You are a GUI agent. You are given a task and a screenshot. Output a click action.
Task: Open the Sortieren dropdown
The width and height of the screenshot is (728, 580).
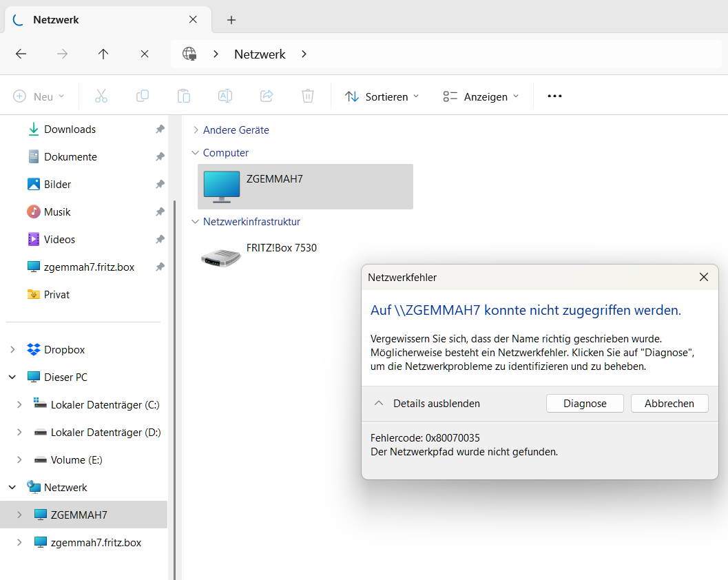pyautogui.click(x=382, y=96)
